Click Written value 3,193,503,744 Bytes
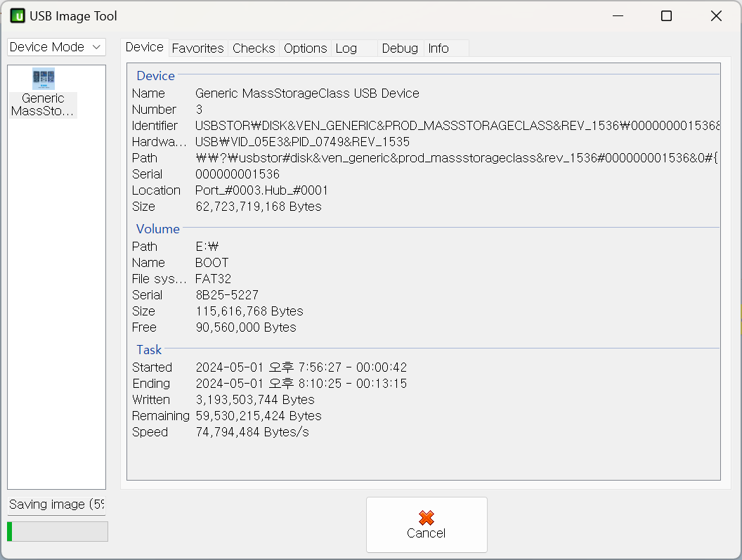The image size is (742, 560). point(255,400)
